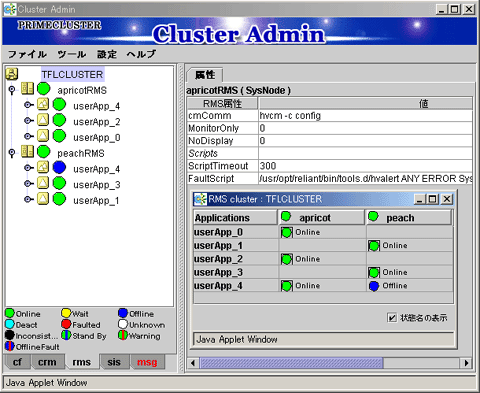
Task: Toggle the 状態名の表示 checkbox
Action: click(392, 318)
